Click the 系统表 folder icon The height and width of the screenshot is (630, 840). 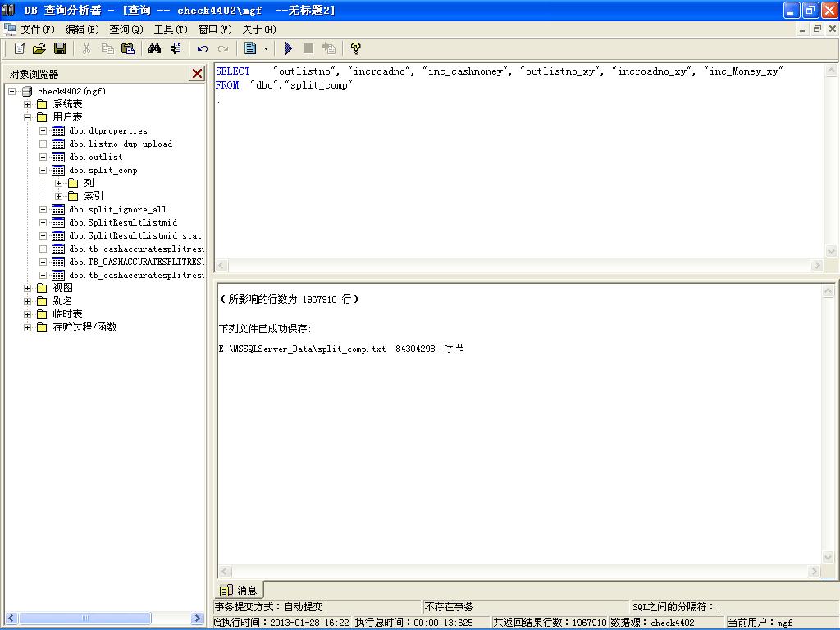click(x=42, y=104)
